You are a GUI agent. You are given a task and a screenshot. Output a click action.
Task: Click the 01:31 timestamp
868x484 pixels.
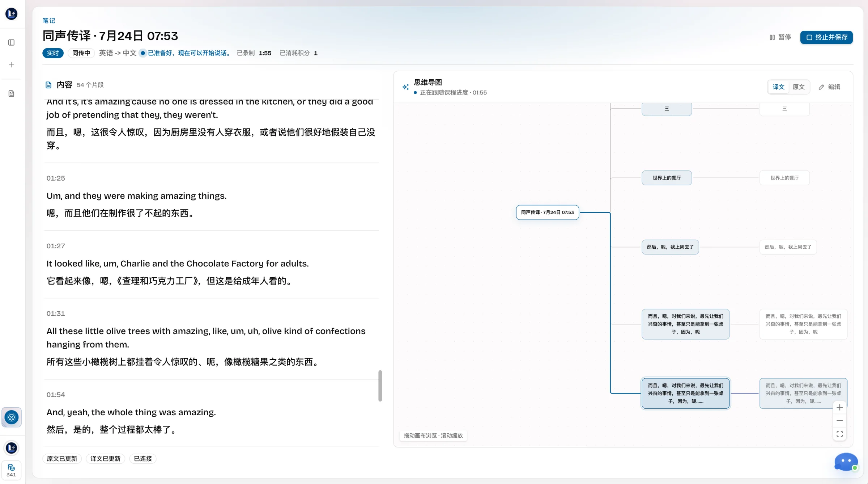(x=56, y=314)
